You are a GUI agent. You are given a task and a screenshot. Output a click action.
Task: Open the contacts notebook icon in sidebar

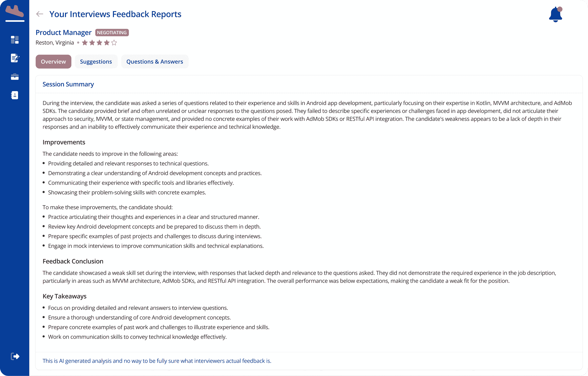15,95
